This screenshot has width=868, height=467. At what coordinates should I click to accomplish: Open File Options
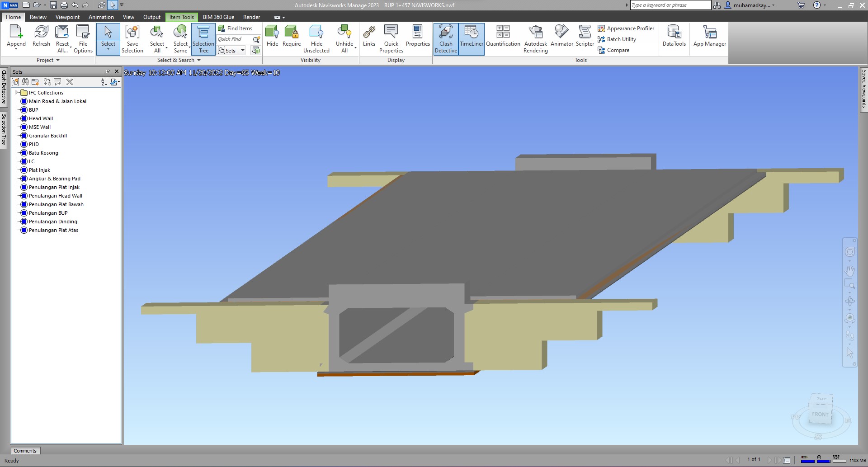coord(83,39)
